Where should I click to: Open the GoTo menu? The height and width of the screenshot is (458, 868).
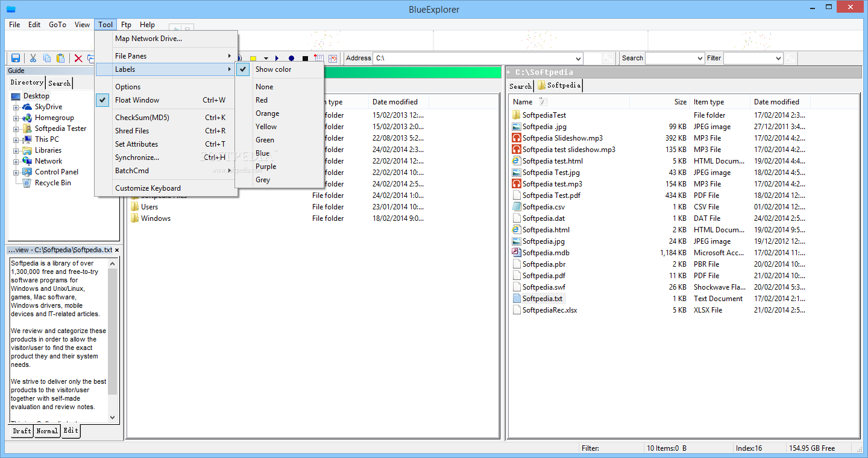pyautogui.click(x=57, y=25)
